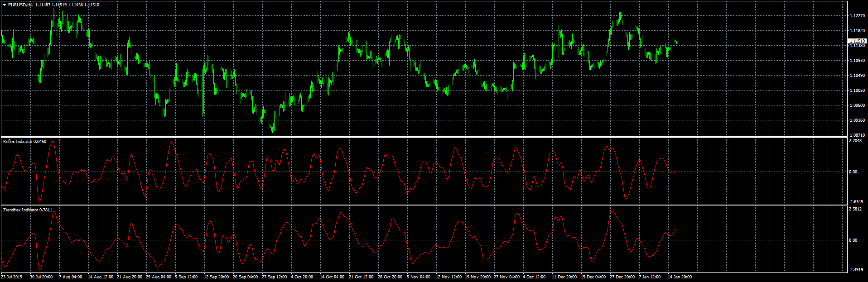Click the 1.10490 price level label
Image resolution: width=868 pixels, height=282 pixels.
coord(858,76)
